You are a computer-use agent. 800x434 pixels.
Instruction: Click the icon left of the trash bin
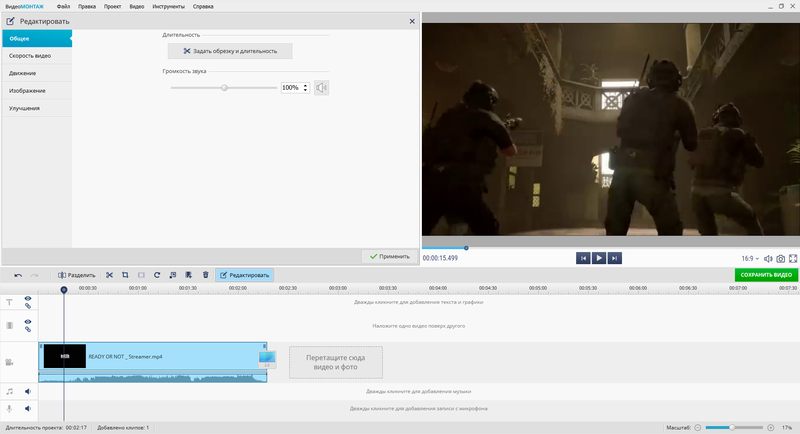[189, 275]
